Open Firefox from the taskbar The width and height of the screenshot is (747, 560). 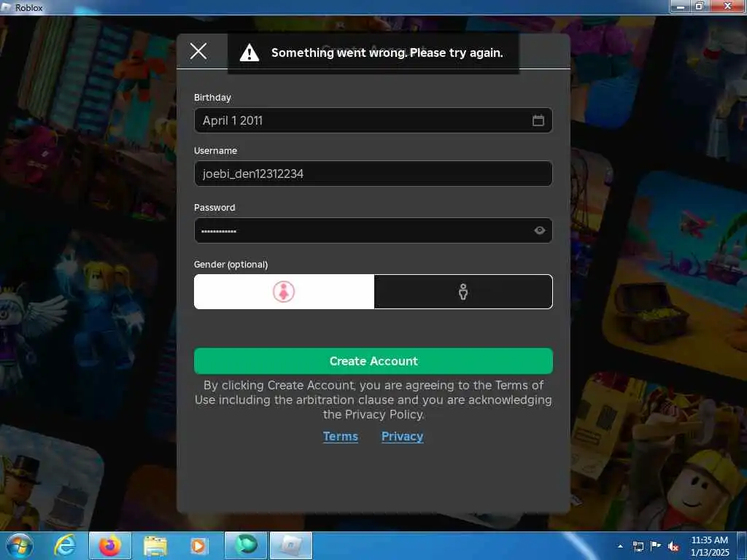click(110, 545)
